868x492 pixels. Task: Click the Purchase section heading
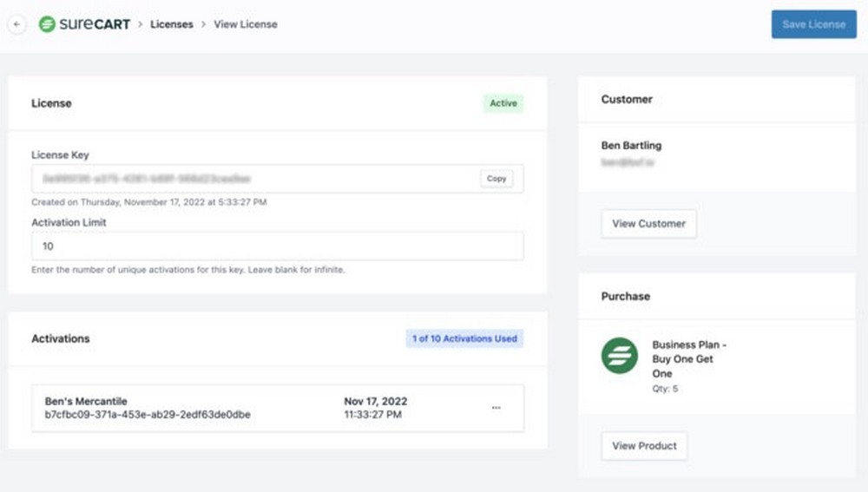[x=626, y=296]
